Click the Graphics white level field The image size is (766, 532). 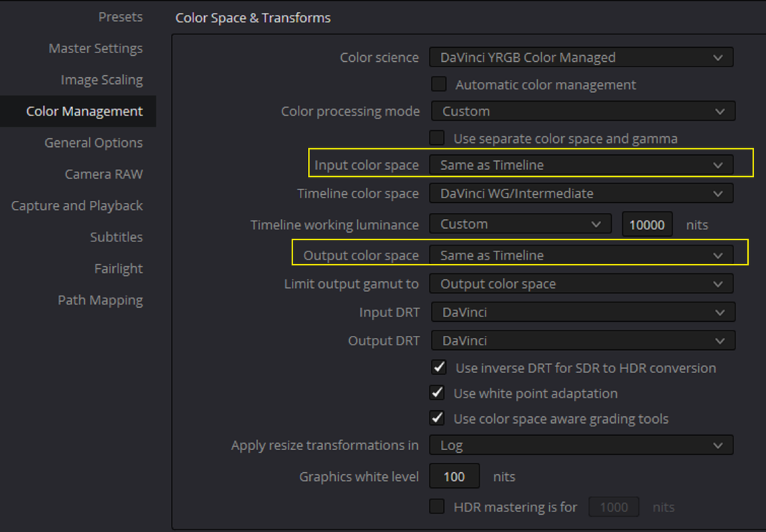coord(454,476)
